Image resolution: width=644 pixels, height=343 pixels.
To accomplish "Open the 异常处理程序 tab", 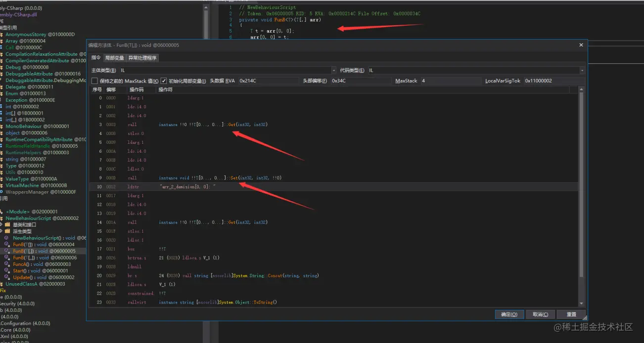I will (x=142, y=58).
